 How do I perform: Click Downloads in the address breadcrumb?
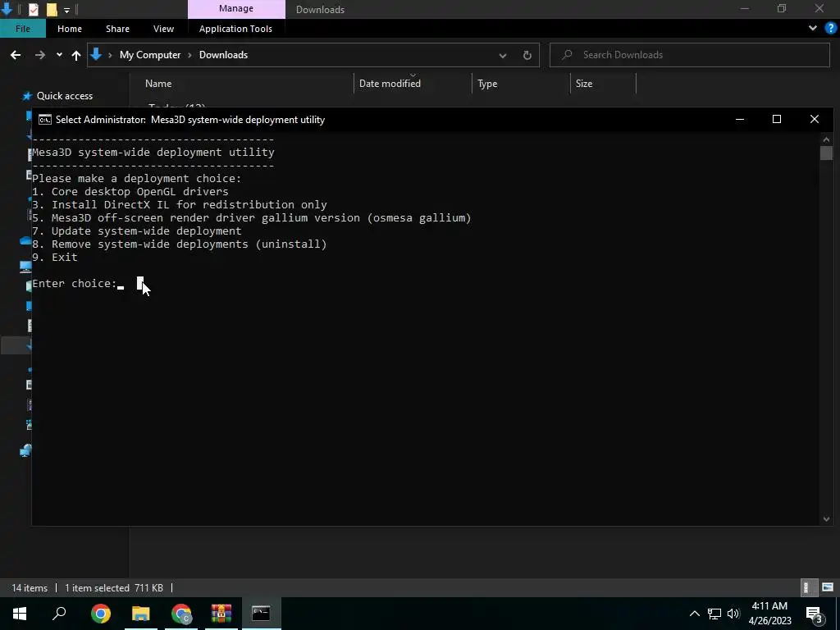point(223,55)
